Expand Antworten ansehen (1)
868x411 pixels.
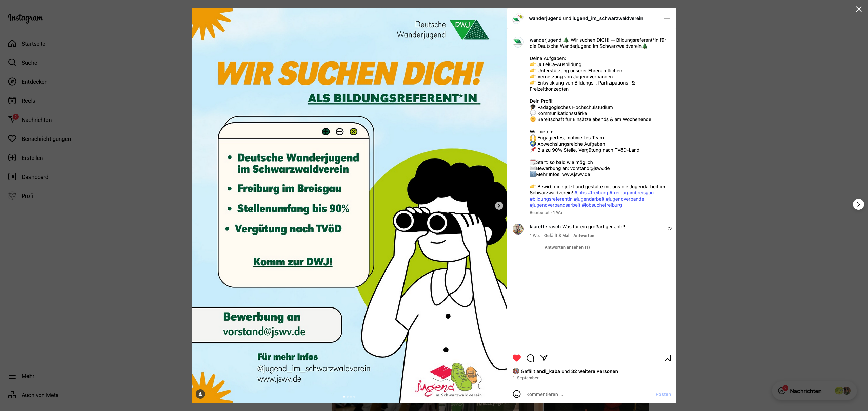pyautogui.click(x=567, y=247)
